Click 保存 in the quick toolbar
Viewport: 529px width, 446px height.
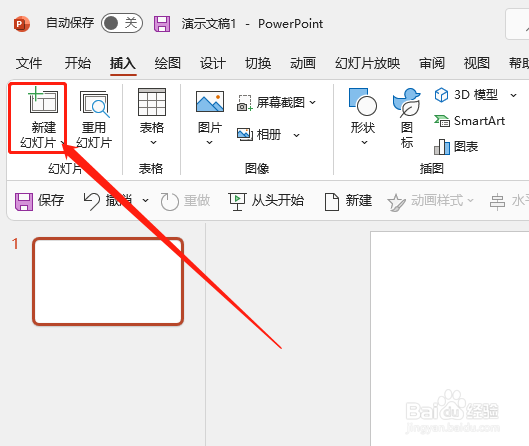point(39,201)
